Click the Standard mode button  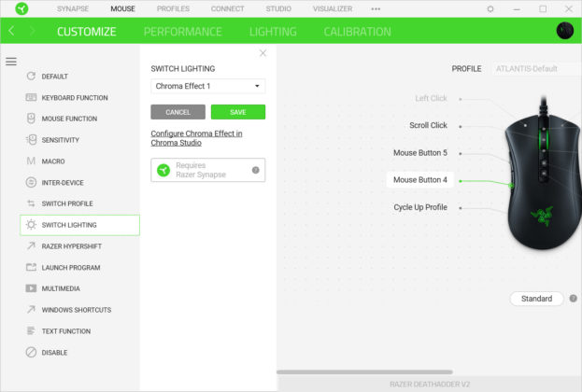tap(536, 299)
